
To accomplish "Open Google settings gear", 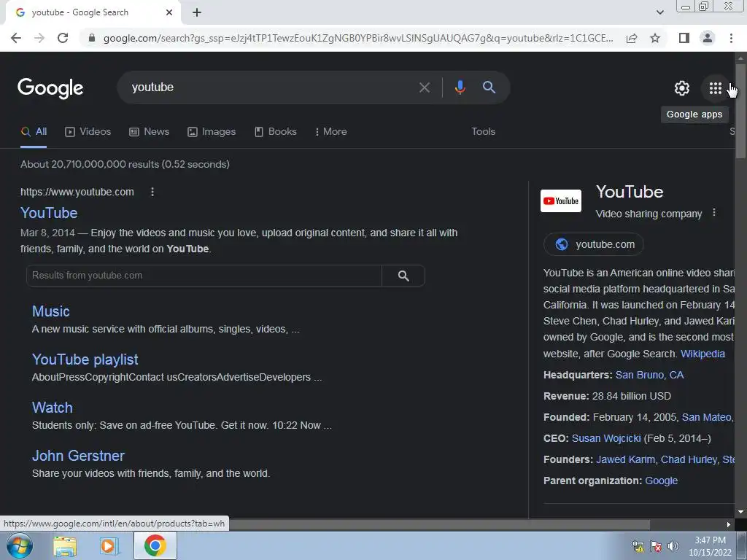I will (682, 88).
